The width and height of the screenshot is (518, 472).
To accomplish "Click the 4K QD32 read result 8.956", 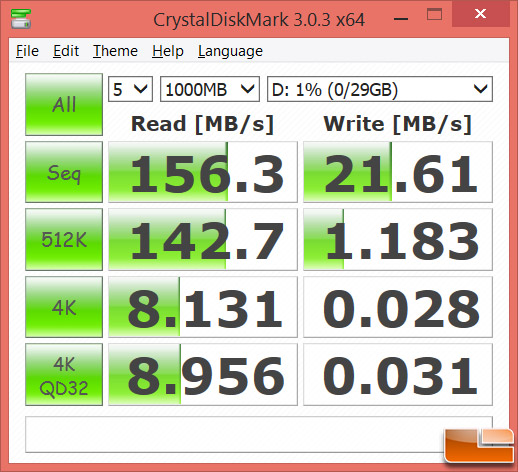I will [x=203, y=375].
